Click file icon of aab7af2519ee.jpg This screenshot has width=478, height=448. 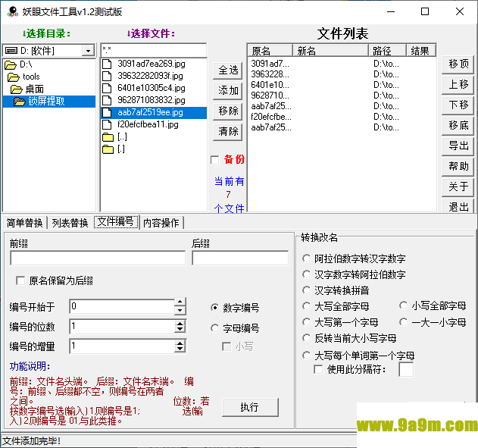click(x=107, y=112)
